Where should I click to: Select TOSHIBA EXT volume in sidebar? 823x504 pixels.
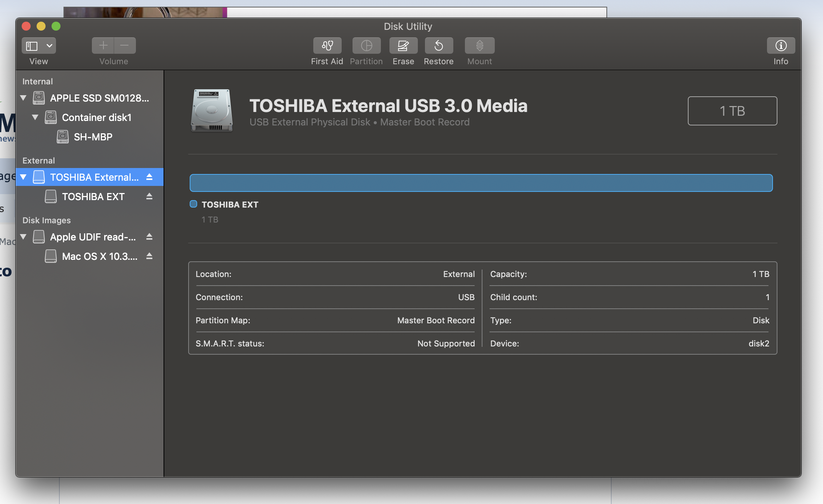pos(90,196)
